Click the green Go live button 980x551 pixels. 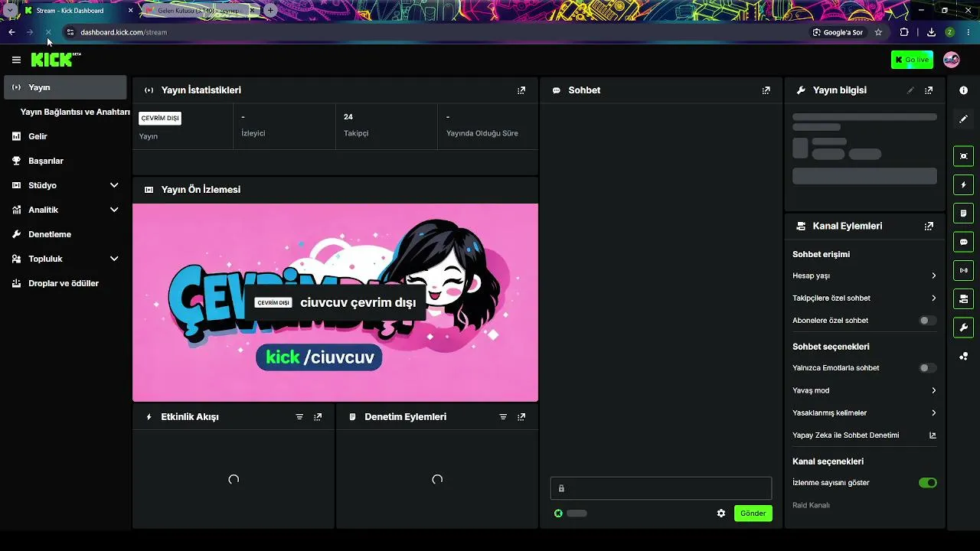(x=912, y=60)
